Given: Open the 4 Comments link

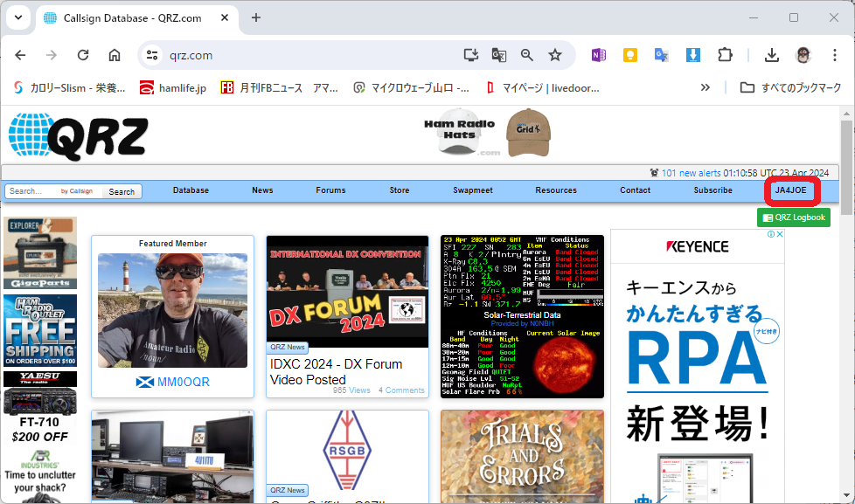Looking at the screenshot, I should click(401, 390).
